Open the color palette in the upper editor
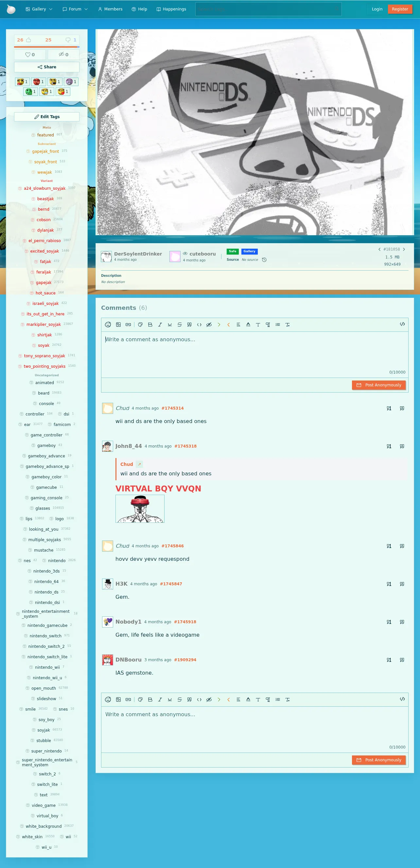The height and width of the screenshot is (868, 420). [x=140, y=325]
